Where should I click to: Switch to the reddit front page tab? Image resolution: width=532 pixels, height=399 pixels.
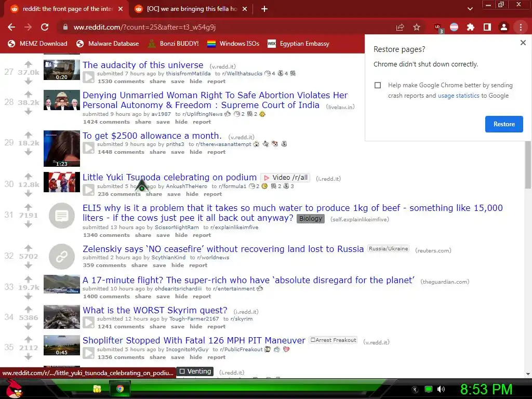[x=66, y=9]
